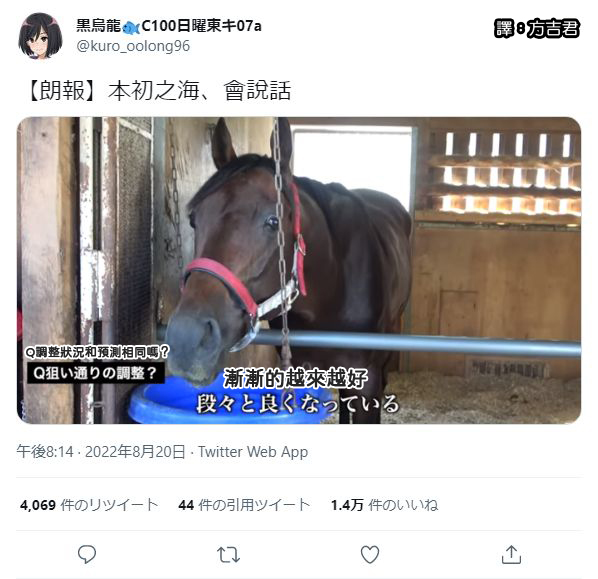Screen dimensions: 598x579
Task: Open the 午後8:14 · 2022年8月20日 timestamp
Action: 101,452
